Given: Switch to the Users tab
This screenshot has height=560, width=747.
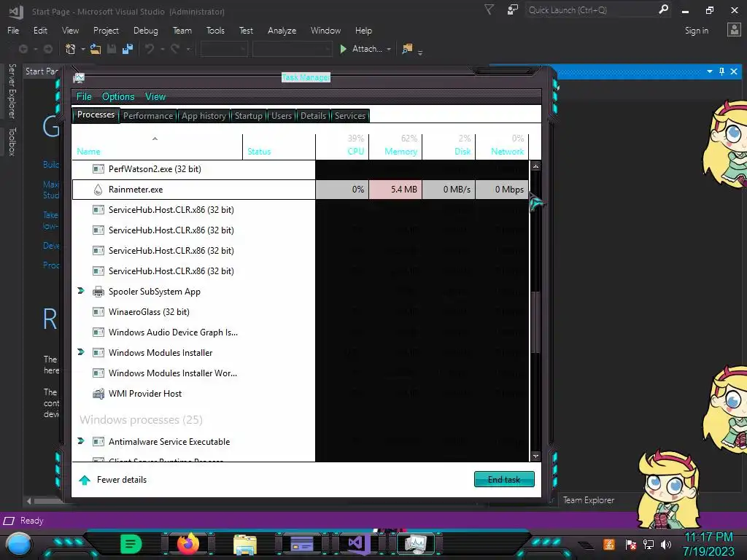Looking at the screenshot, I should click(282, 116).
